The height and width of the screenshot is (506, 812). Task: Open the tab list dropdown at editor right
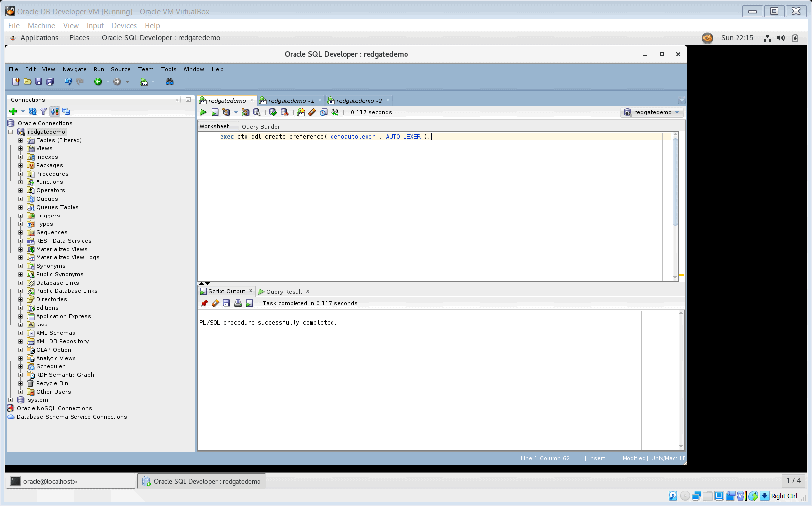click(682, 101)
